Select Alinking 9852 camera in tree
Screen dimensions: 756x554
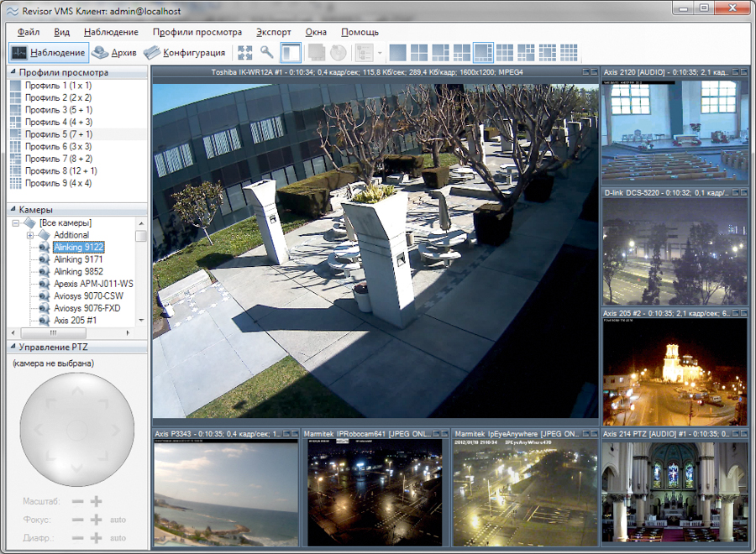coord(78,272)
